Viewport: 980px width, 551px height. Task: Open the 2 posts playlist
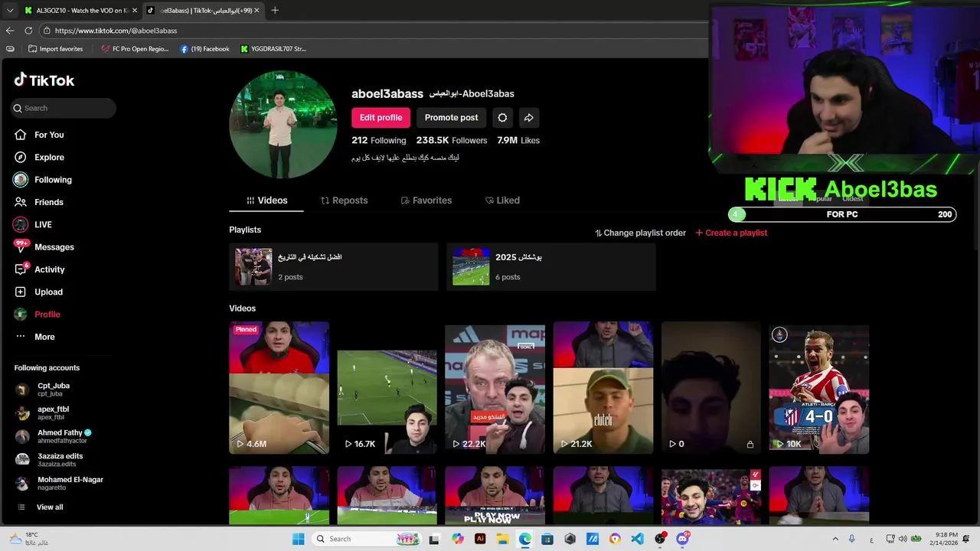click(334, 266)
